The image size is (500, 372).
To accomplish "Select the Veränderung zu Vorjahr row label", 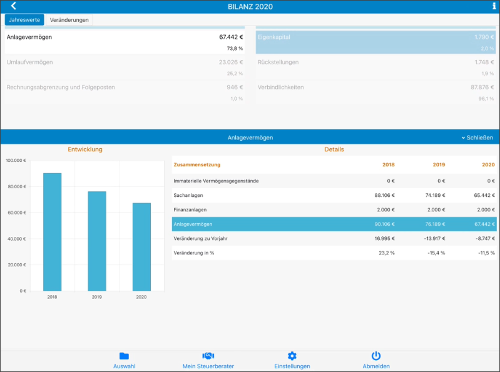I will pos(200,238).
